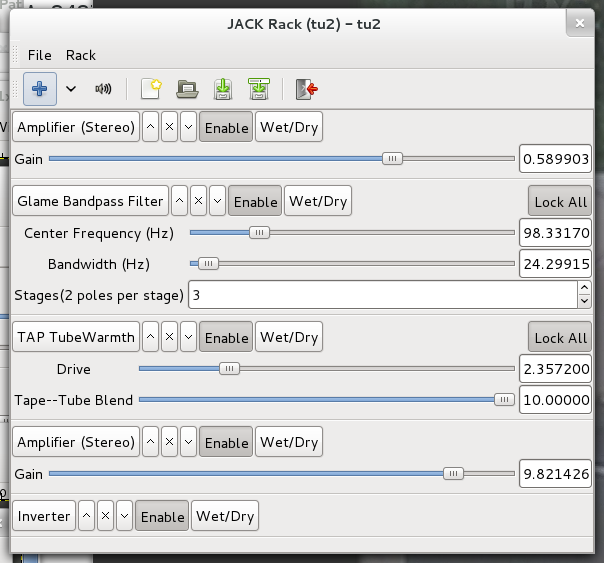Move the TAP TubeWarmth plugin up
Screen dimensions: 604x563
click(x=151, y=337)
